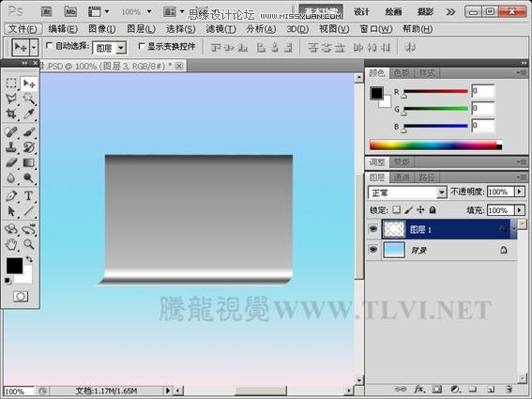Screen dimensions: 532x399
Task: Open the 滤镜(T) menu
Action: [220, 29]
